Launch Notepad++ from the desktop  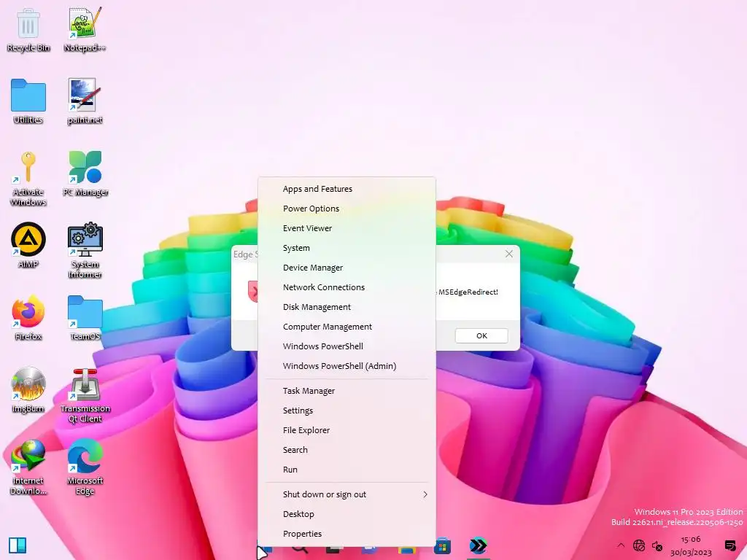click(x=85, y=29)
